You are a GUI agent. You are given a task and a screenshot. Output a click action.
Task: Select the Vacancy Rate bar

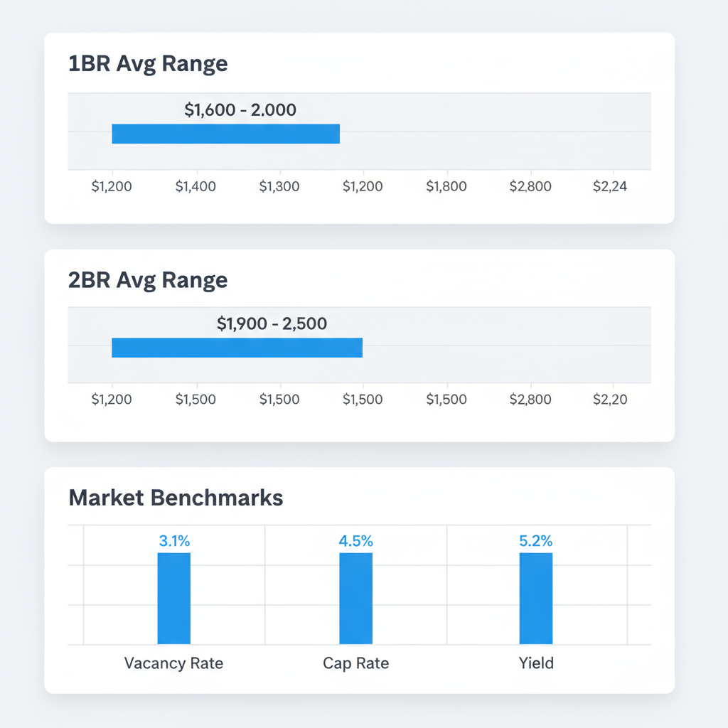[x=173, y=598]
